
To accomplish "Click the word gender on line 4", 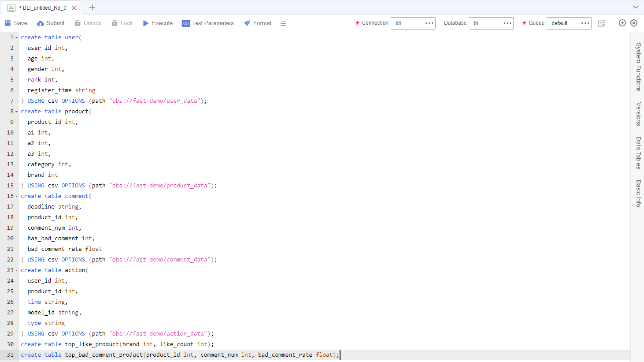I will (x=37, y=69).
